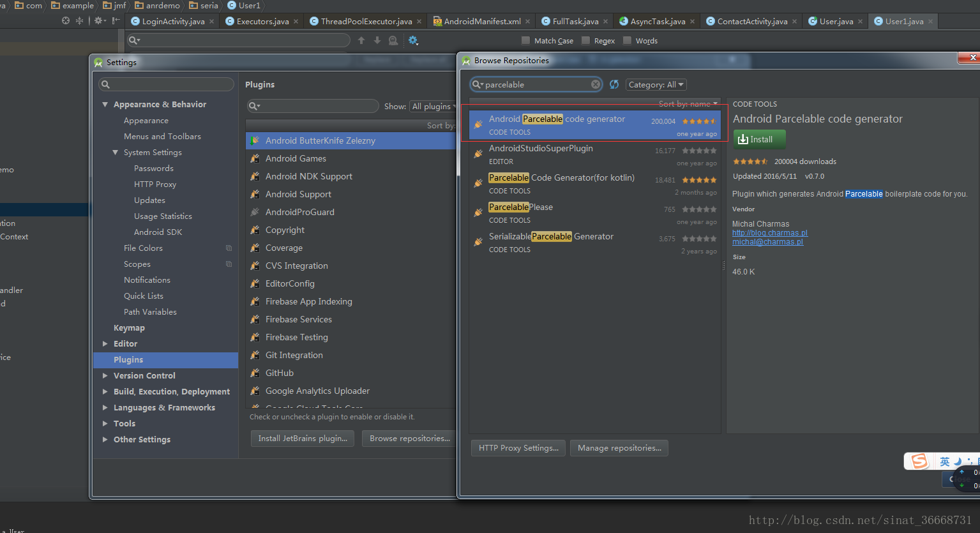This screenshot has width=980, height=533.
Task: Click the File Colors project-level copy icon
Action: click(x=229, y=248)
